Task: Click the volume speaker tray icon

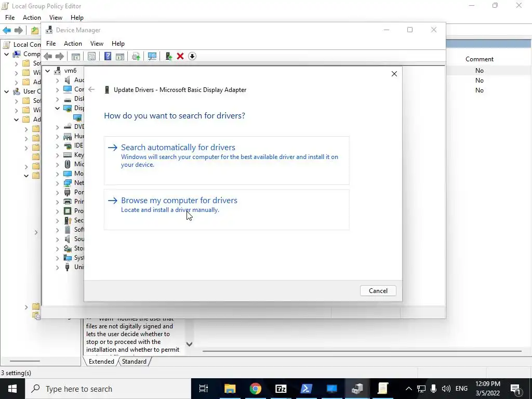Action: coord(446,389)
